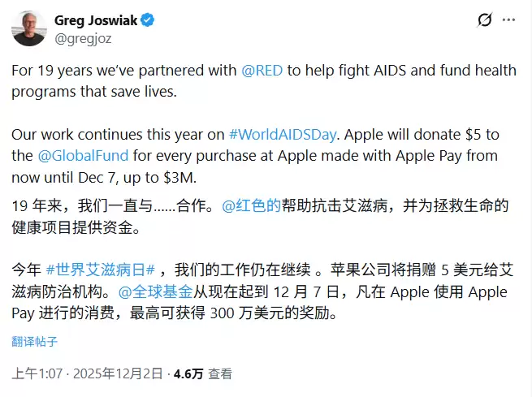Click Greg Joswiak's profile photo

pos(28,28)
